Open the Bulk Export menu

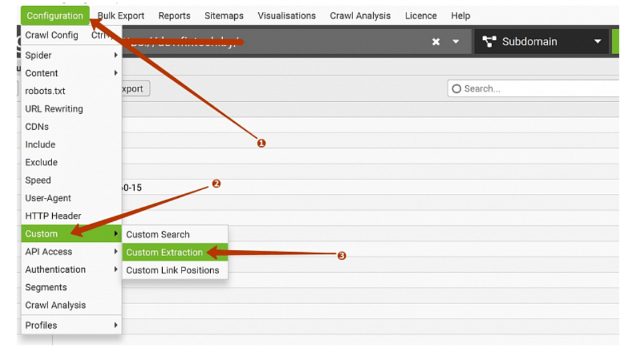121,15
